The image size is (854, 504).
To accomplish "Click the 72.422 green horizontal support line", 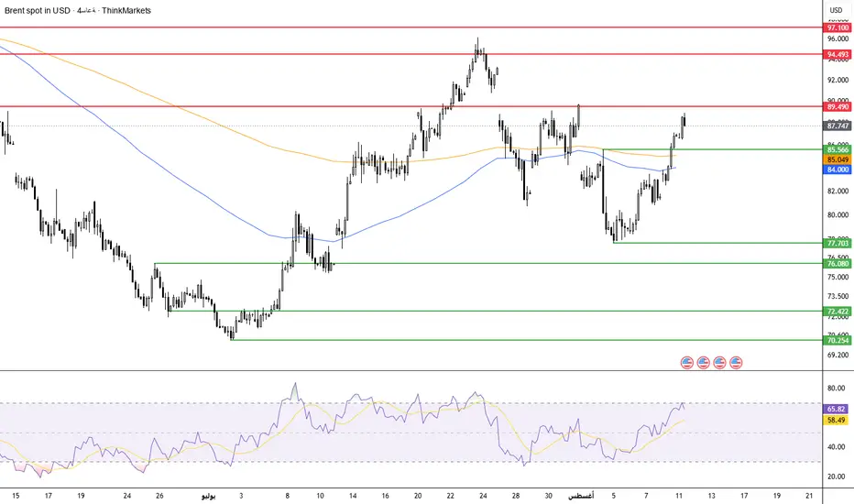I will [x=495, y=312].
